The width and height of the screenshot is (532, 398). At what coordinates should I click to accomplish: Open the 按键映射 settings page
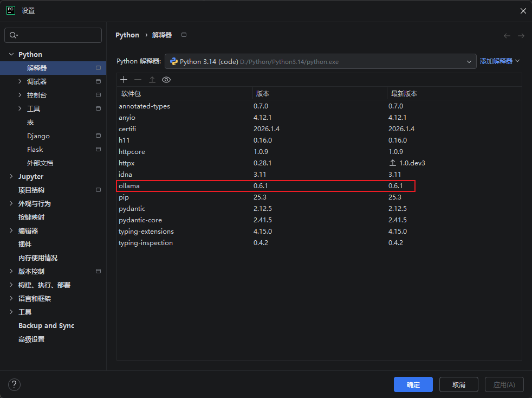[31, 217]
